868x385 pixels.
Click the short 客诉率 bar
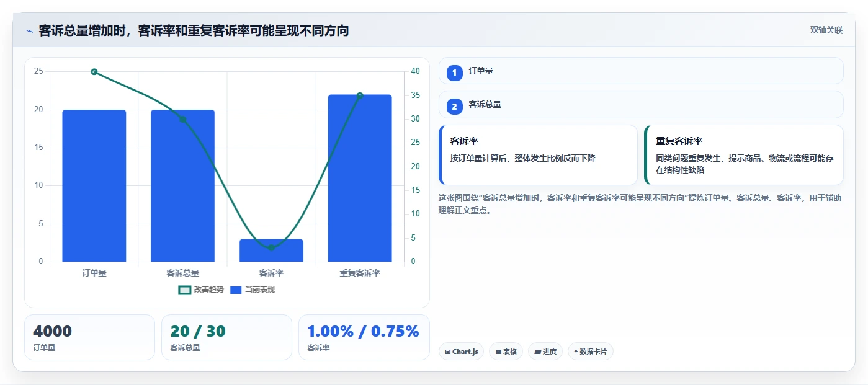[271, 250]
